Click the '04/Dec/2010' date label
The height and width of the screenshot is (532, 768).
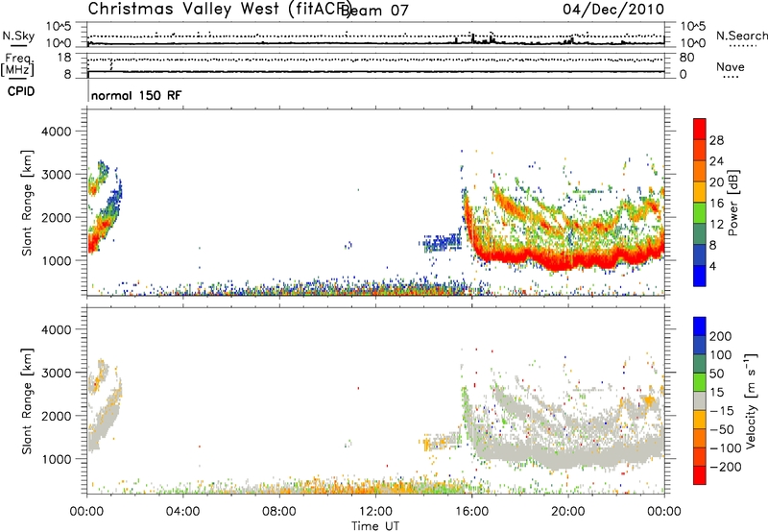click(x=613, y=10)
